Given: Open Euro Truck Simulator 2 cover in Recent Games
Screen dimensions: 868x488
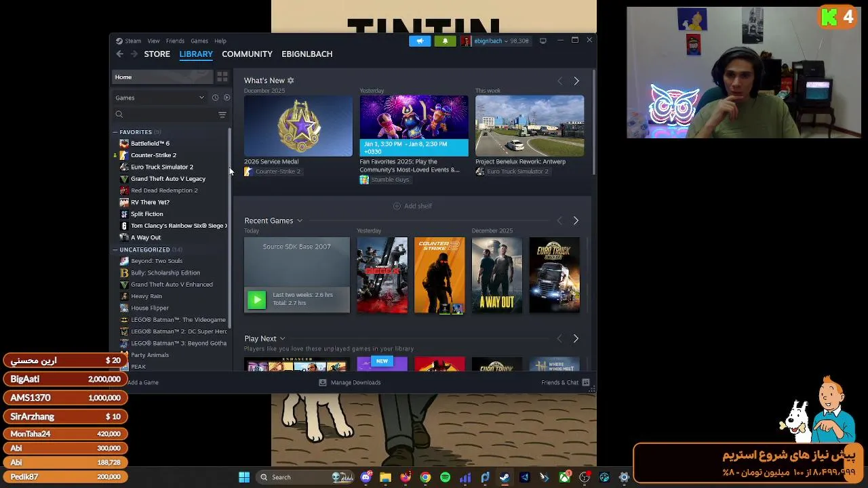Looking at the screenshot, I should [x=555, y=275].
